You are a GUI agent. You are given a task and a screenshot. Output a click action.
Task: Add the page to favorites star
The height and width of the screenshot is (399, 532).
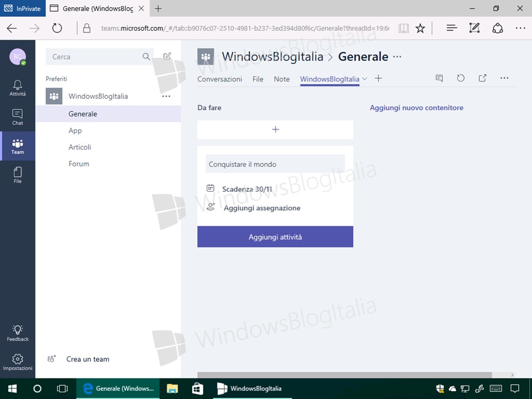point(420,28)
